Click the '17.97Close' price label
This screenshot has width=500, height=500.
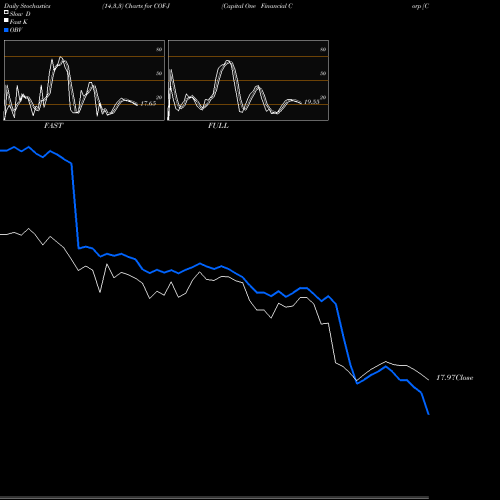click(x=455, y=378)
